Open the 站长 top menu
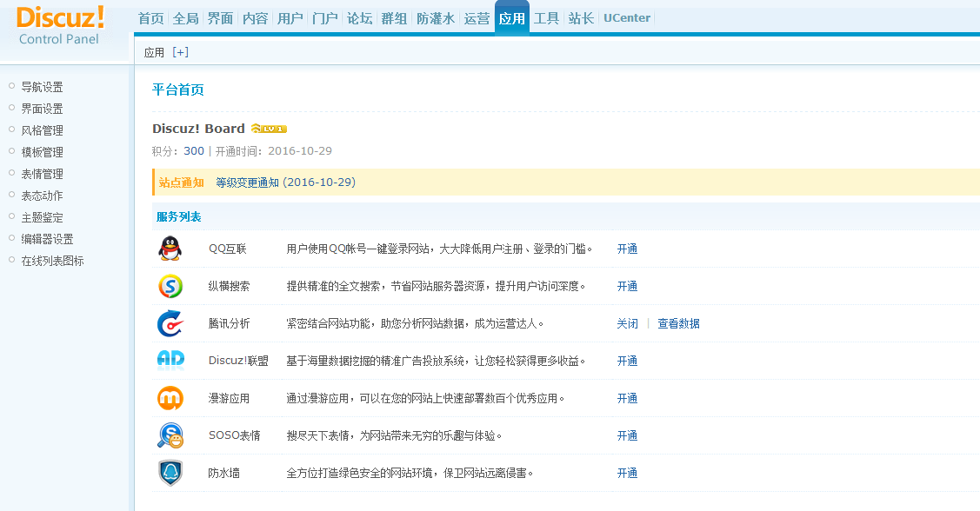 [581, 18]
